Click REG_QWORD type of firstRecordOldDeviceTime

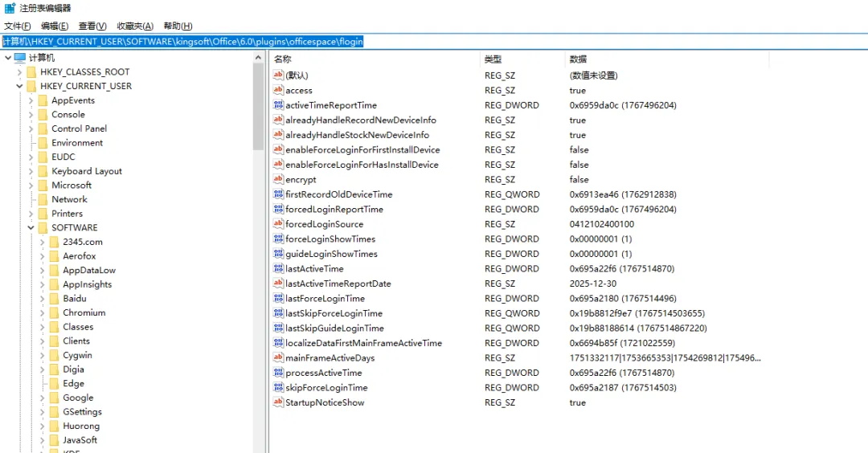tap(512, 194)
